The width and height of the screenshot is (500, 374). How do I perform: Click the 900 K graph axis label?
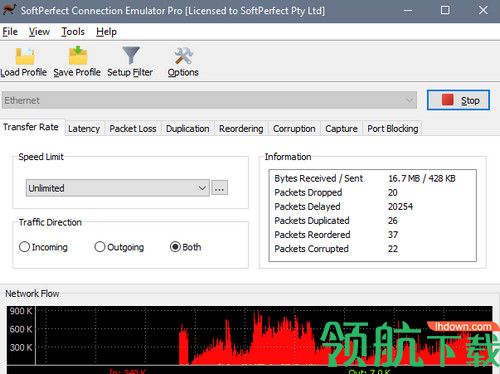pos(21,311)
